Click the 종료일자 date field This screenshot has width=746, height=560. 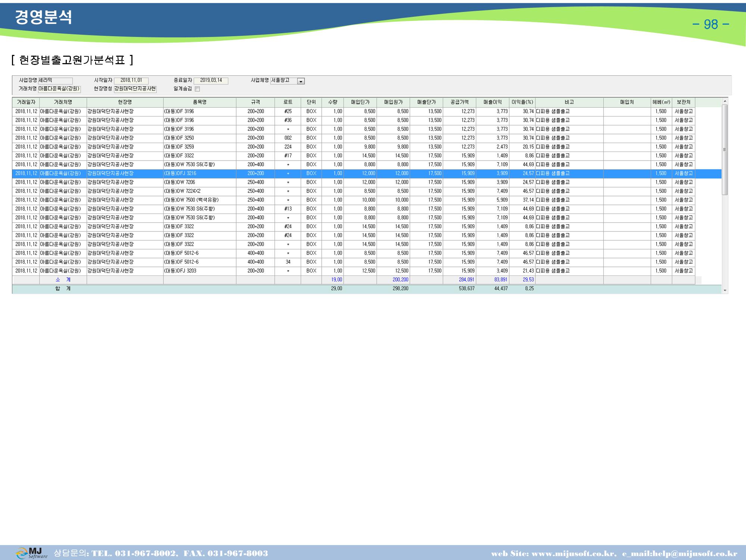[x=211, y=81]
